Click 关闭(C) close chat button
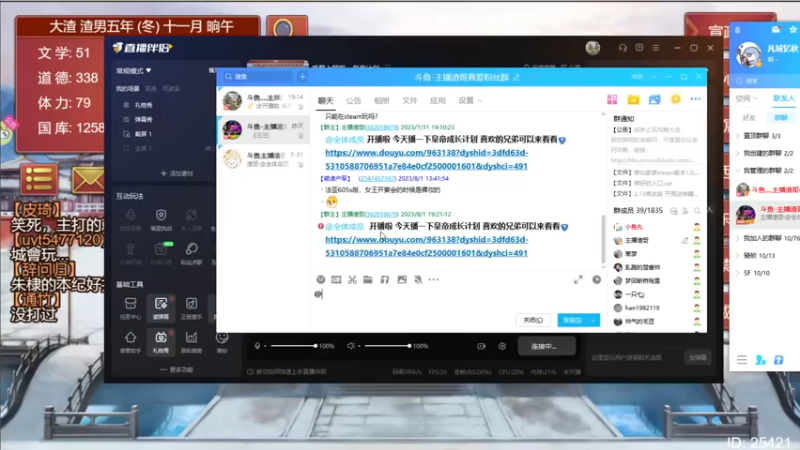This screenshot has width=800, height=450. [533, 320]
